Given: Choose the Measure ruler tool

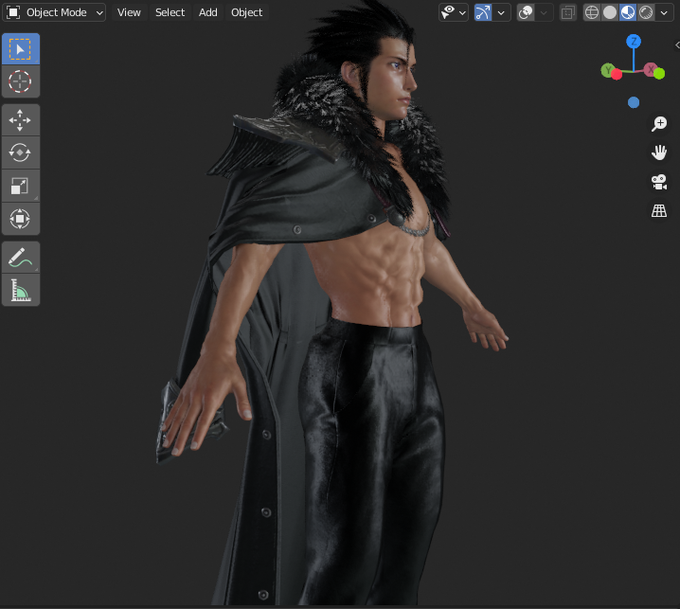Looking at the screenshot, I should [x=20, y=290].
